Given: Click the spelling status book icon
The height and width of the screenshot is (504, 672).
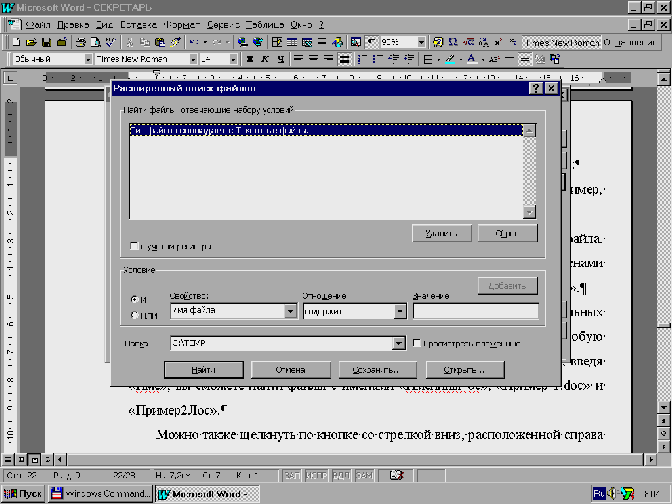Looking at the screenshot, I should click(x=397, y=473).
